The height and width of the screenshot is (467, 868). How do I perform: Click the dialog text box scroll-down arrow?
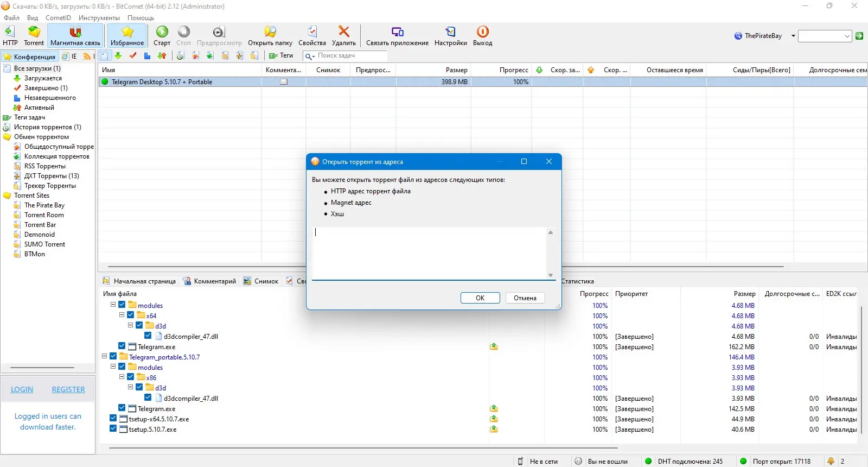pos(551,275)
